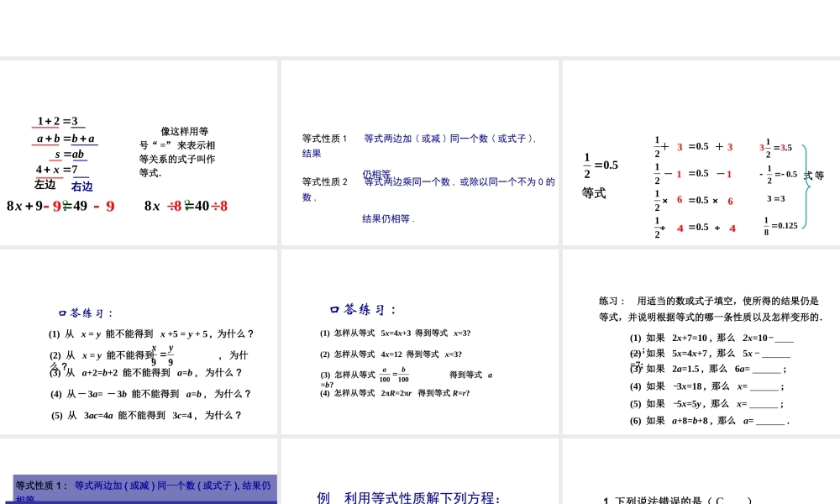The height and width of the screenshot is (504, 840).
Task: Click question (1) 从 x=y 能不能得到 x+5=y+5
Action: pyautogui.click(x=151, y=334)
